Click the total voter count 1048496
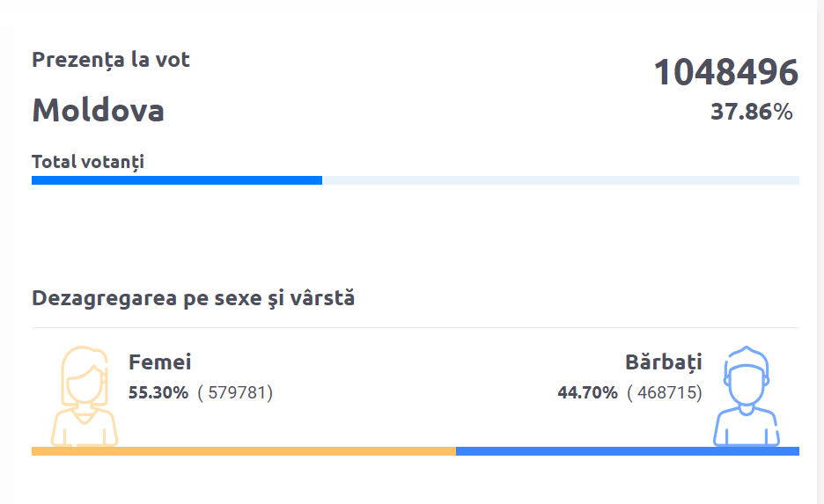Image resolution: width=824 pixels, height=504 pixels. (725, 72)
